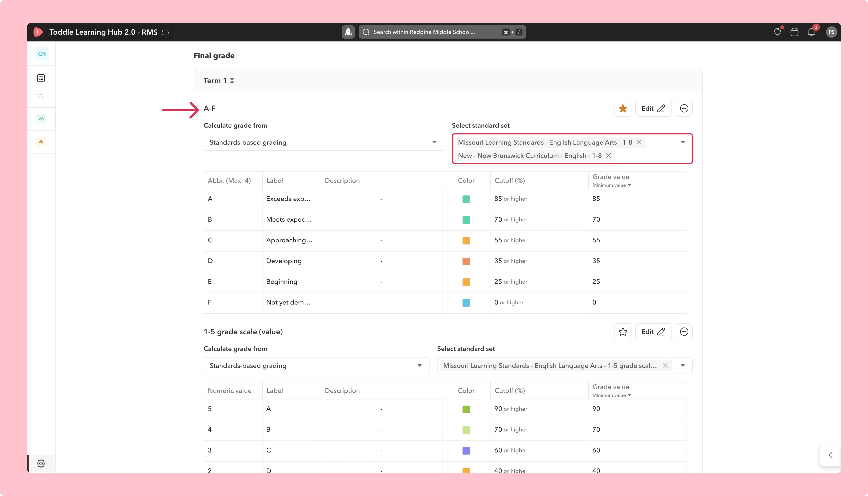Remove Missouri 1-5 grade scale tag
This screenshot has width=868, height=496.
(x=666, y=366)
